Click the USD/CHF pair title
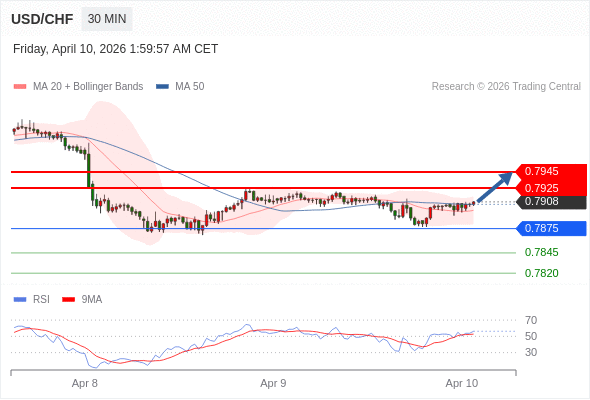590x400 pixels. (42, 19)
